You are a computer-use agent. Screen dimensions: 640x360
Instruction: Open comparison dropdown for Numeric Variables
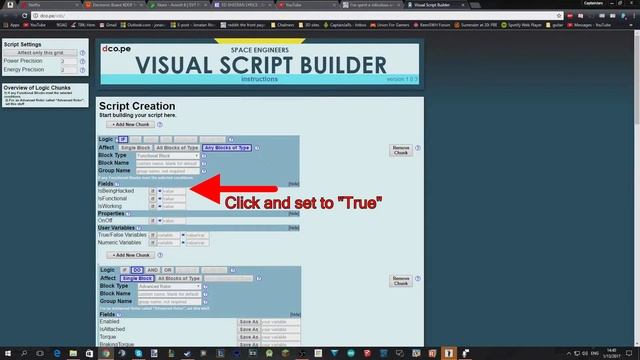coord(183,243)
